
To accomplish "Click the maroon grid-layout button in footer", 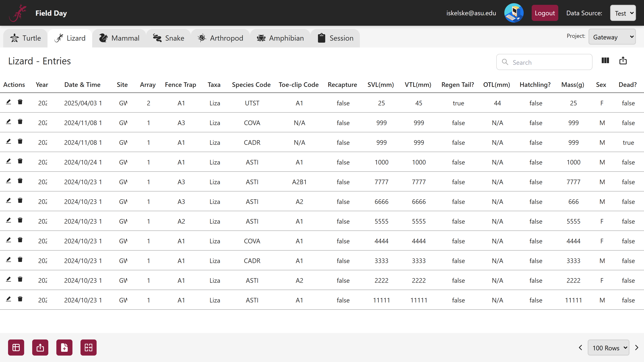I will tap(89, 348).
